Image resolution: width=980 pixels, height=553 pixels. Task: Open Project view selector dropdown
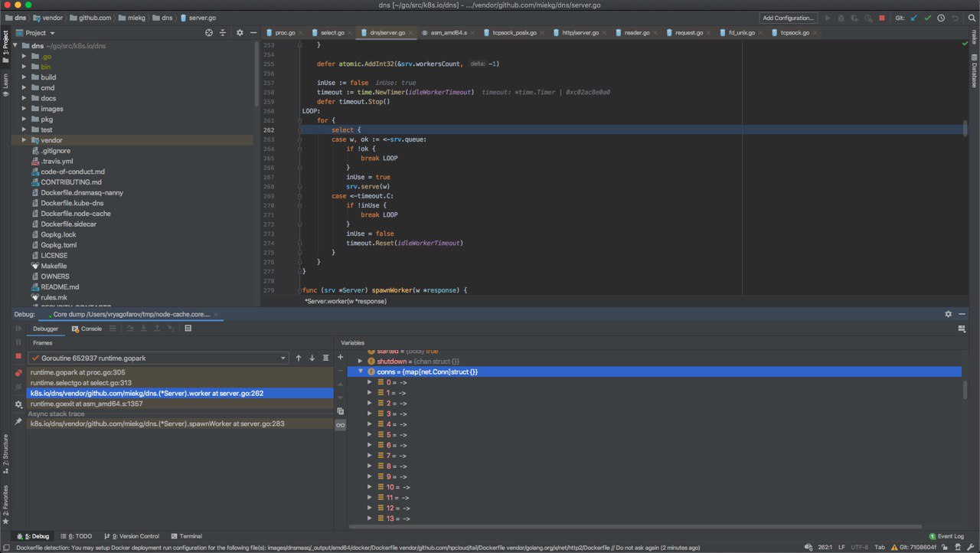pyautogui.click(x=34, y=33)
